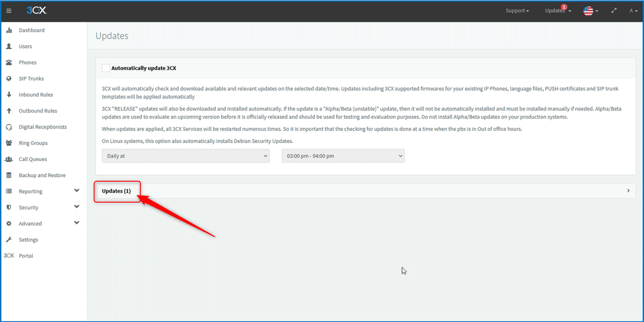This screenshot has height=322, width=644.
Task: Navigate to Phones
Action: (28, 62)
